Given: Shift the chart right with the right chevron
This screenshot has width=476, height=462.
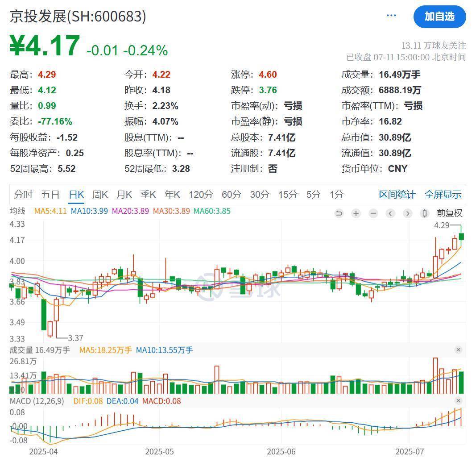Looking at the screenshot, I should (x=408, y=213).
